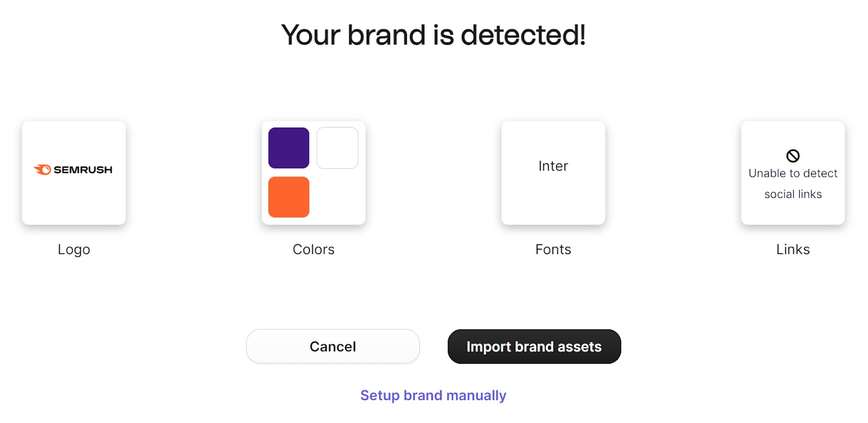Viewport: 868px width, 423px height.
Task: Select the Links detection card
Action: [x=793, y=173]
